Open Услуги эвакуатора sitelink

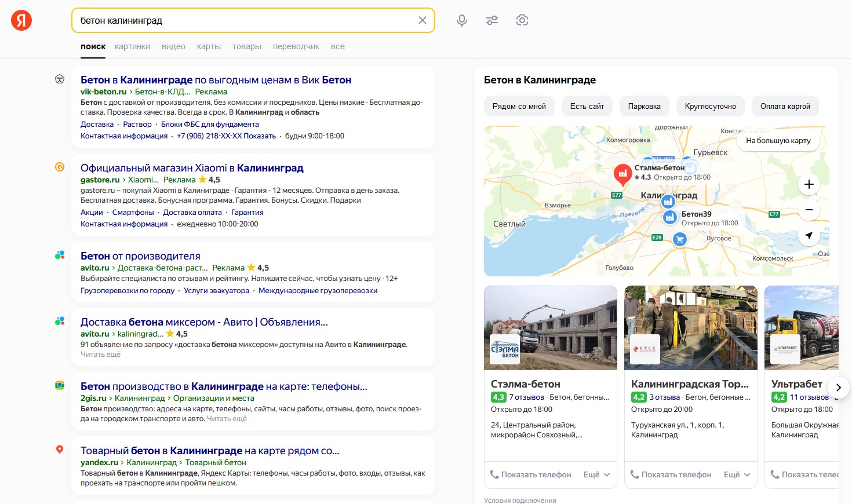[x=216, y=290]
